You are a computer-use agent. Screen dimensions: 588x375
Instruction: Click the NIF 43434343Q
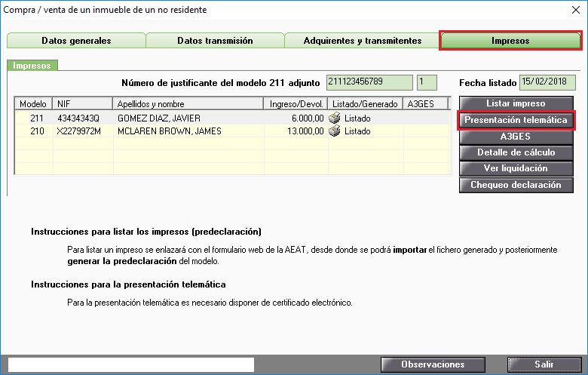pos(78,118)
